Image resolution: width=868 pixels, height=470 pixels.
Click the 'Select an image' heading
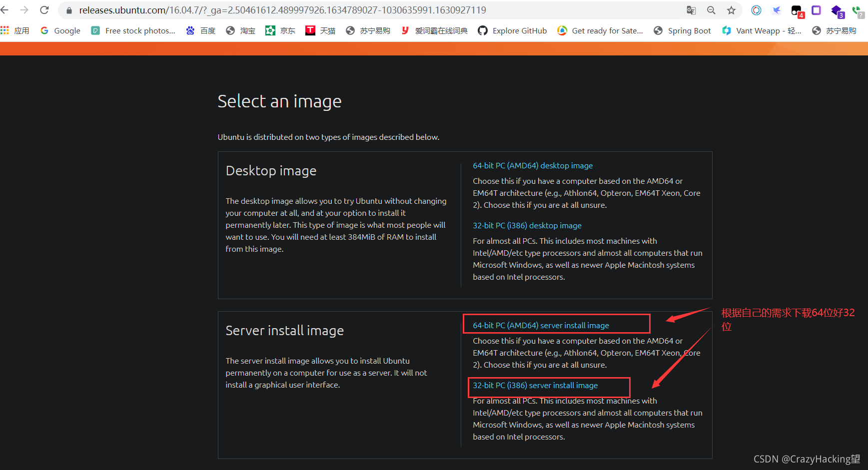coord(279,101)
